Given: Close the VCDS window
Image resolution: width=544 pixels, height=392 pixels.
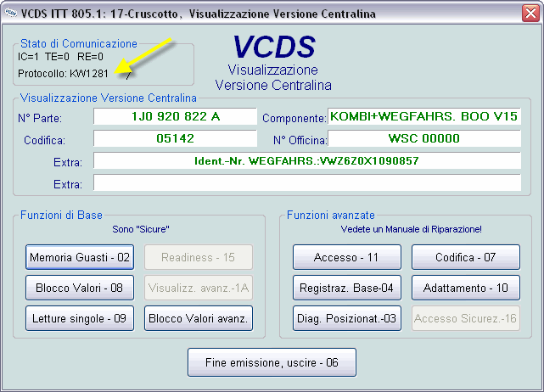Looking at the screenshot, I should (530, 14).
